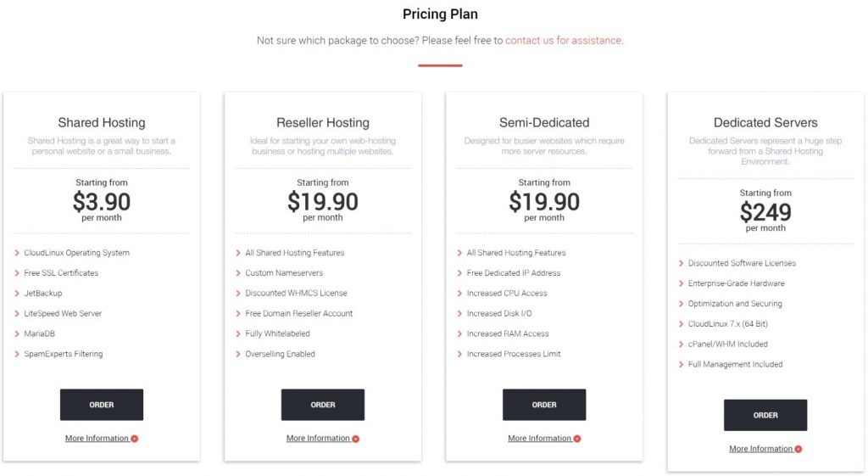Click chevron icon next to CloudLinux Operating System
Image resolution: width=868 pixels, height=476 pixels.
(17, 253)
